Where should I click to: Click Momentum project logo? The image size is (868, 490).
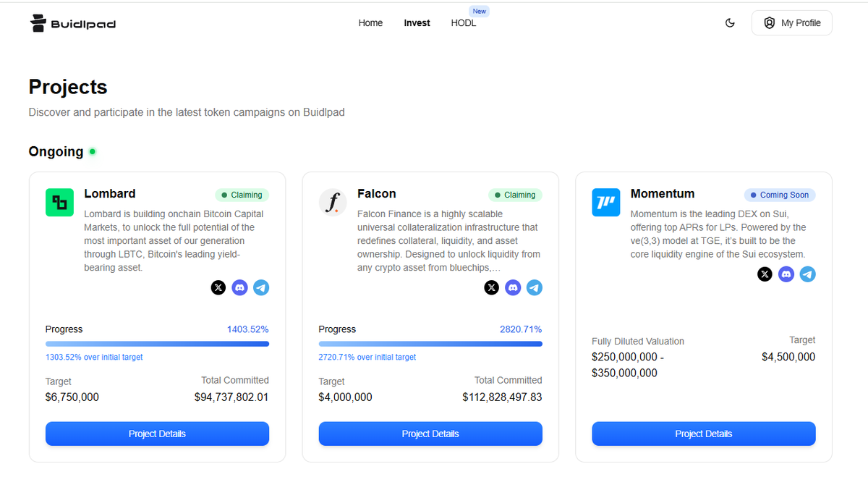click(606, 203)
